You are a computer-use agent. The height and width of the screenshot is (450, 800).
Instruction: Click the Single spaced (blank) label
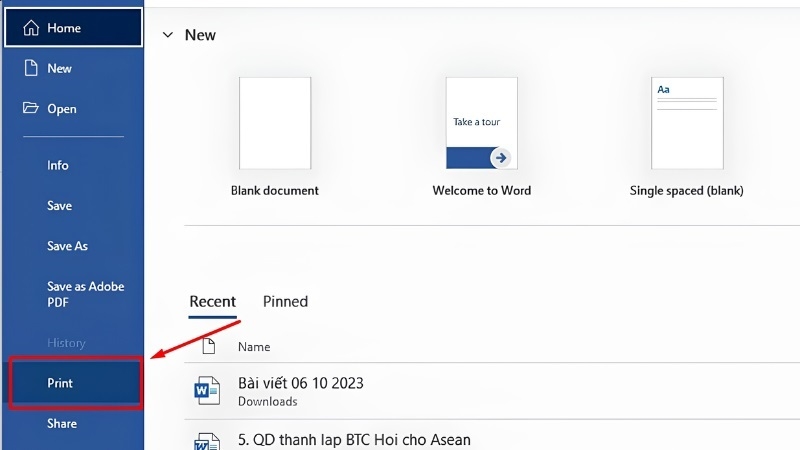pyautogui.click(x=686, y=191)
